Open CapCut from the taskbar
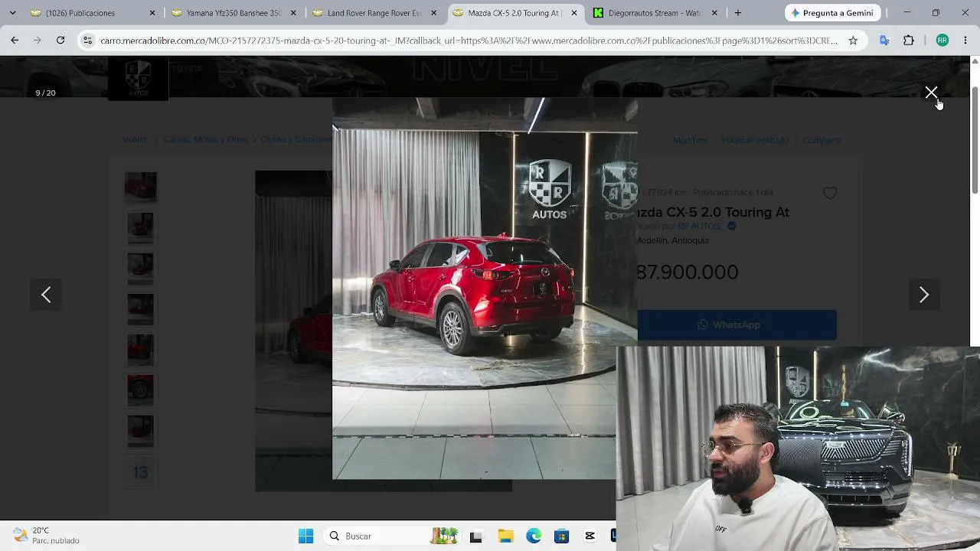Screen dimensions: 980x551 (590, 536)
